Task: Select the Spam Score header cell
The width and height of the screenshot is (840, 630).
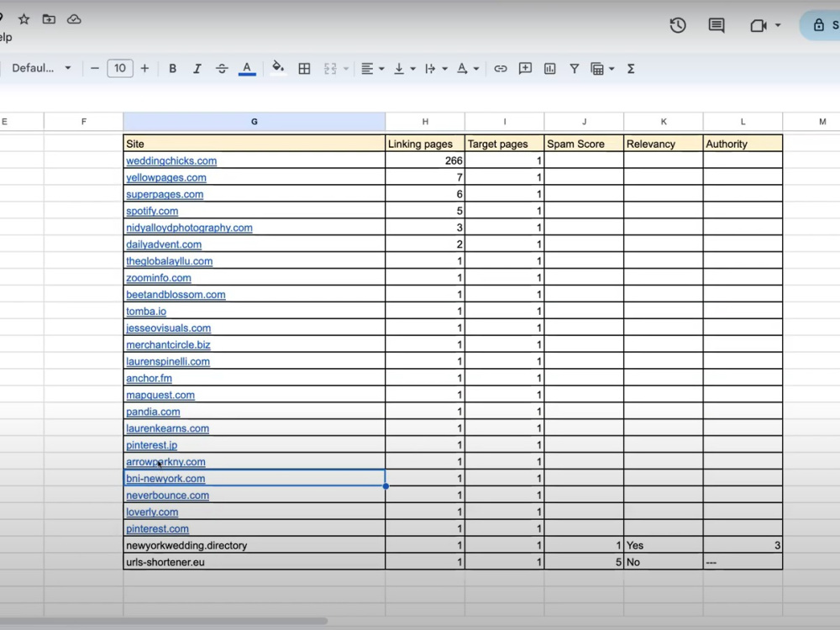Action: point(584,144)
